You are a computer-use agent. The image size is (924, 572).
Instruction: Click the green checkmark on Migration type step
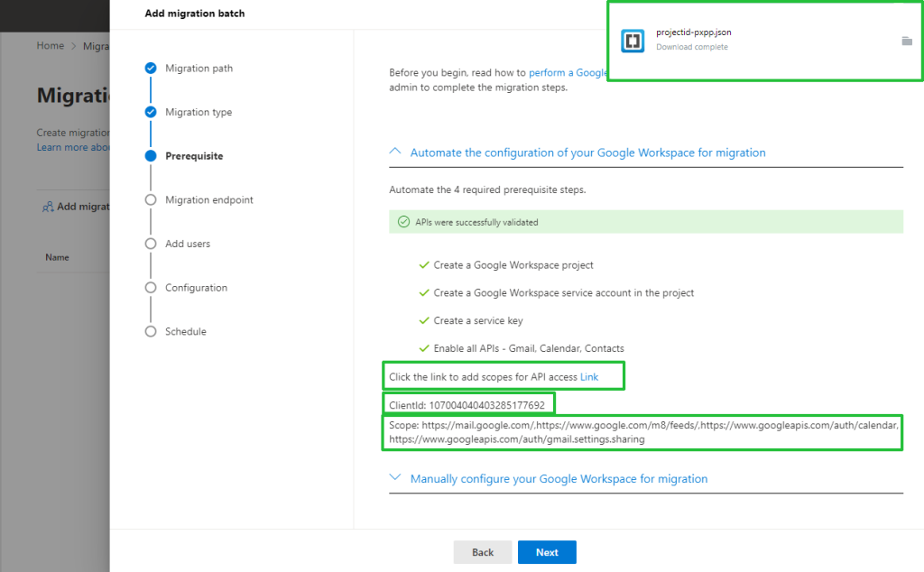click(x=150, y=112)
